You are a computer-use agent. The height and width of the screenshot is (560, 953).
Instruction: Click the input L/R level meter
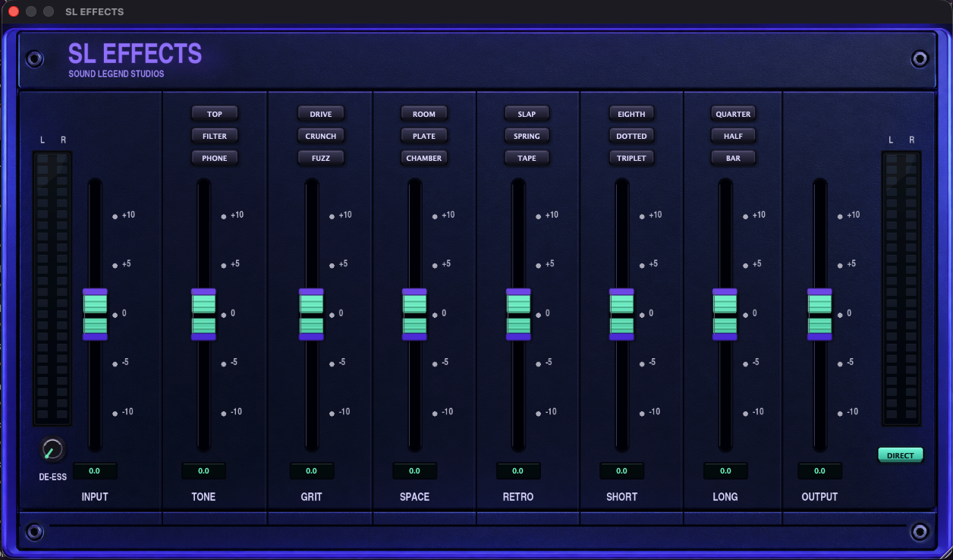coord(52,288)
